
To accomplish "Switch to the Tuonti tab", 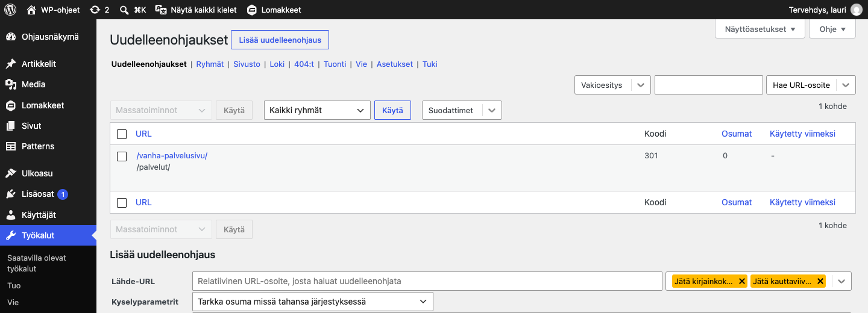I will pos(335,64).
